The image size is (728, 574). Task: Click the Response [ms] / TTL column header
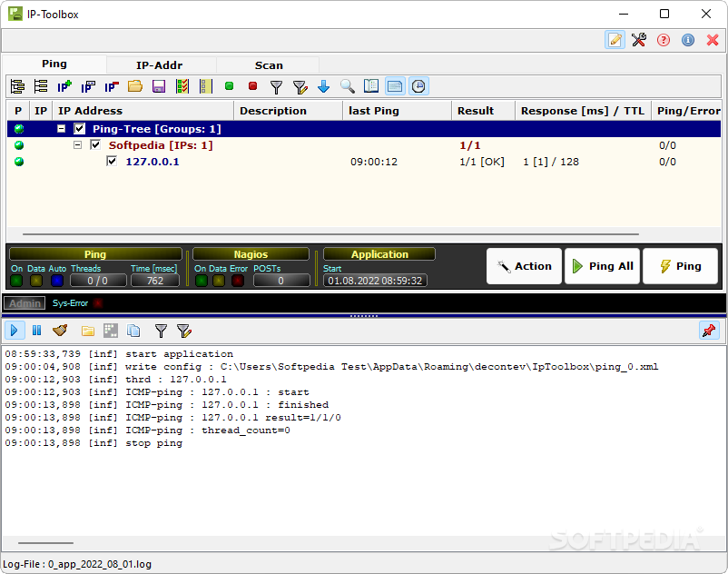tap(583, 111)
